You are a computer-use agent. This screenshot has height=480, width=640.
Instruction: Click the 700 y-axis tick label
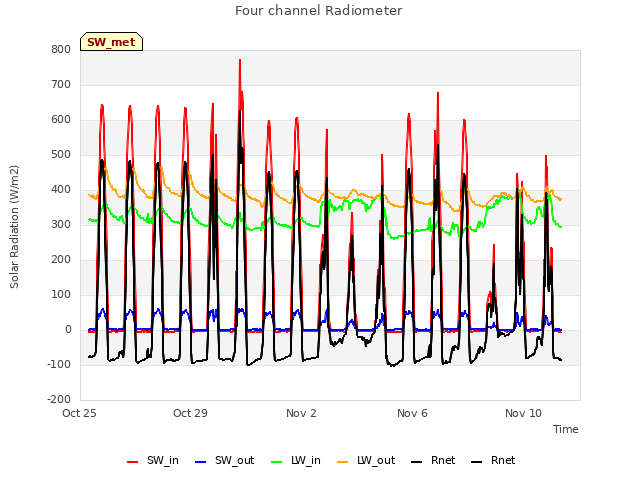pos(61,85)
